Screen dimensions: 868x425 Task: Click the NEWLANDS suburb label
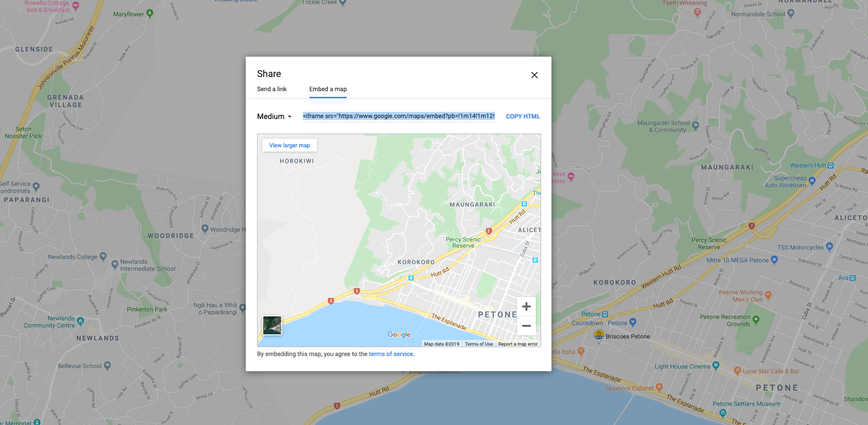click(98, 338)
